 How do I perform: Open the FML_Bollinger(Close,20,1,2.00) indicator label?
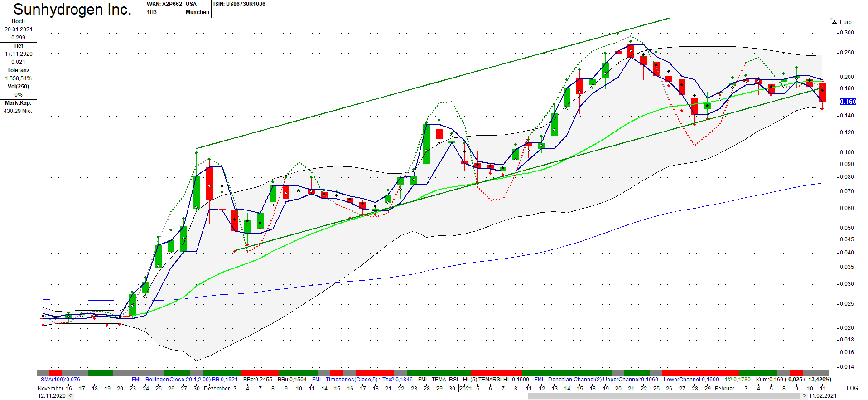coord(171,380)
